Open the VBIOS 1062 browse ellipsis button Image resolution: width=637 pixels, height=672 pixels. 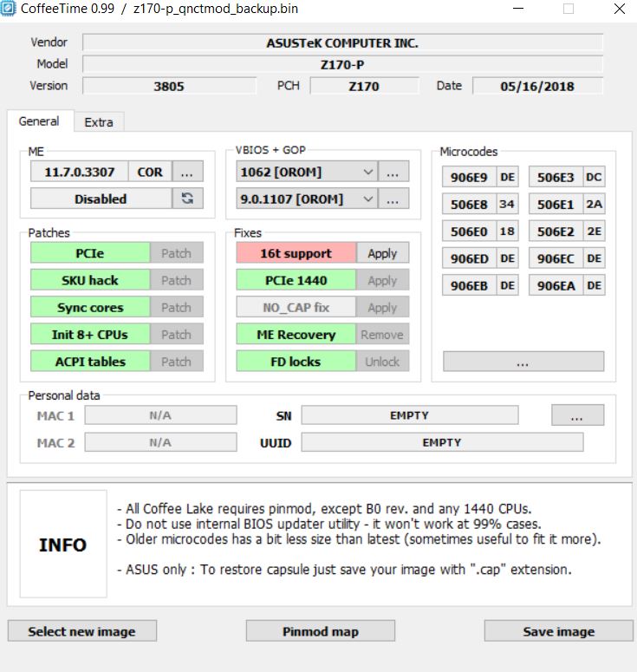(393, 172)
